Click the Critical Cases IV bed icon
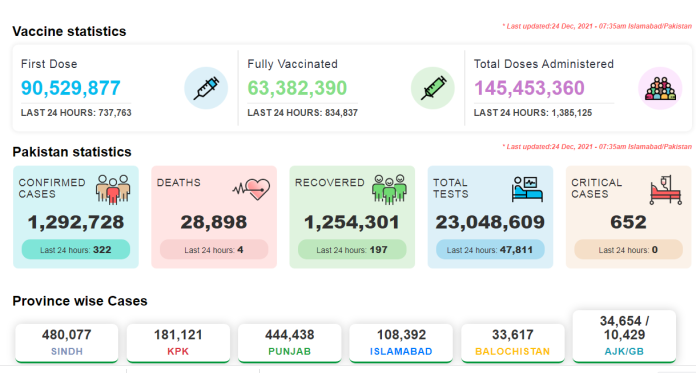The image size is (696, 373). 665,190
